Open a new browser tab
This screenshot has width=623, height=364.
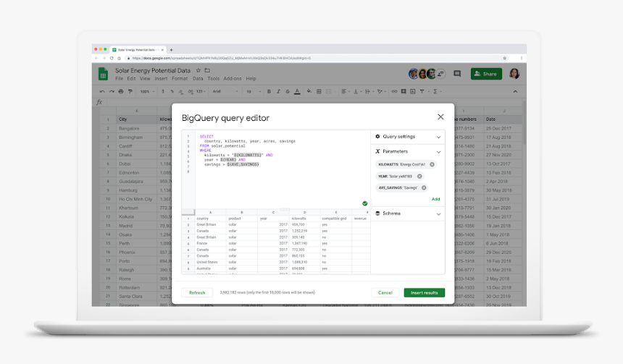(171, 50)
